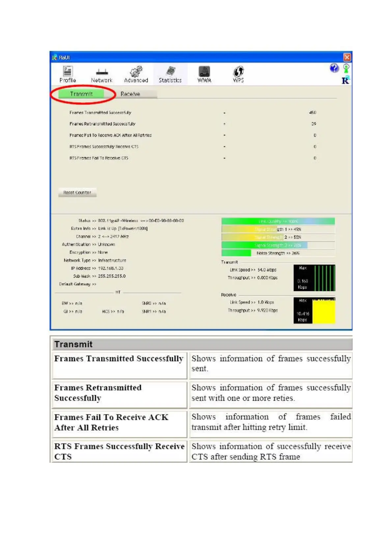392x555 pixels.
Task: Click the Extra Info Link is Up line
Action: pyautogui.click(x=109, y=228)
